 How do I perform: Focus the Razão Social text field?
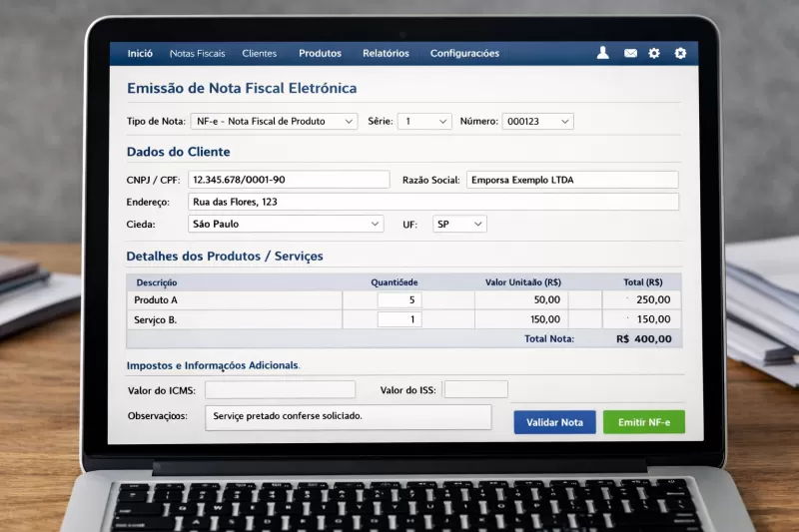click(572, 180)
